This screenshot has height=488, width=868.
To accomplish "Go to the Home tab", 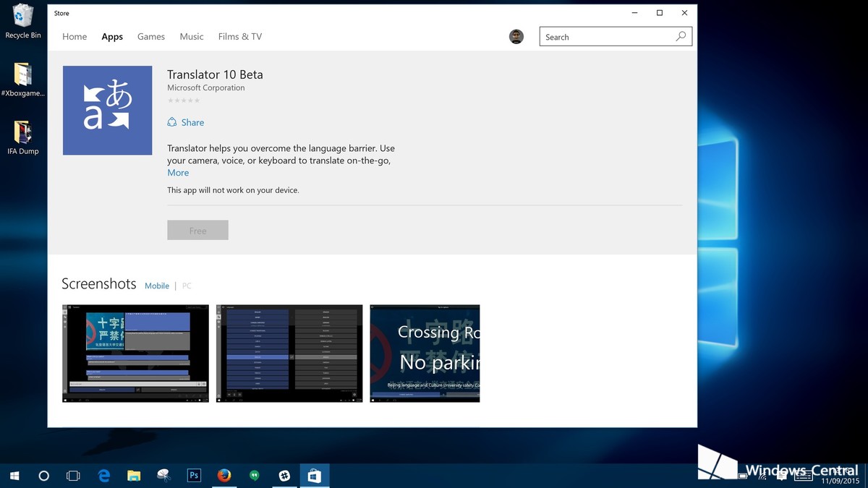I will click(75, 37).
